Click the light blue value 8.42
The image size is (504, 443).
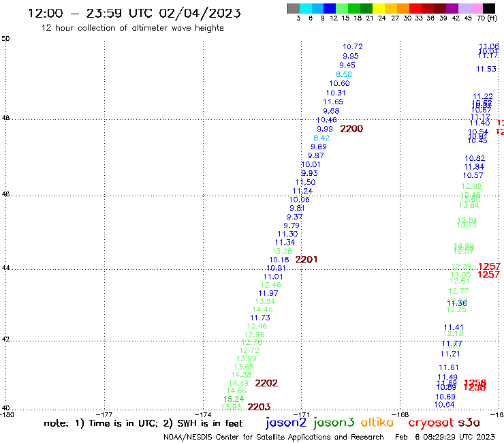pyautogui.click(x=321, y=138)
